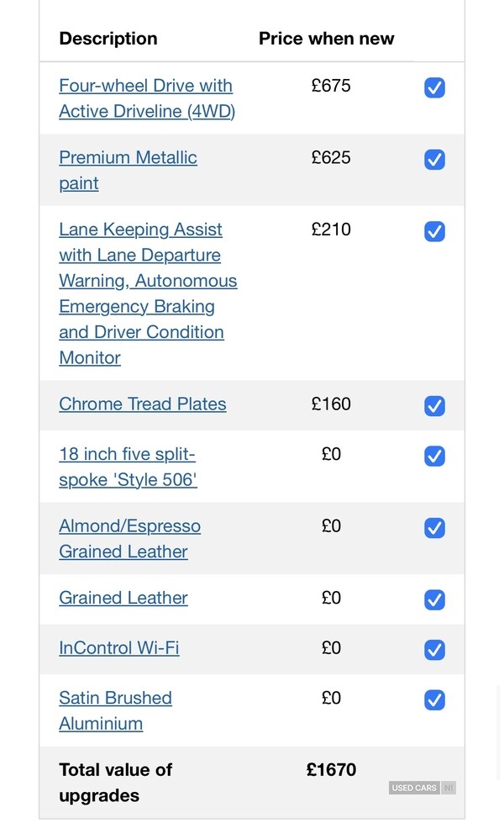This screenshot has width=504, height=834.
Task: Open the InControl Wi-Fi link
Action: pos(118,648)
